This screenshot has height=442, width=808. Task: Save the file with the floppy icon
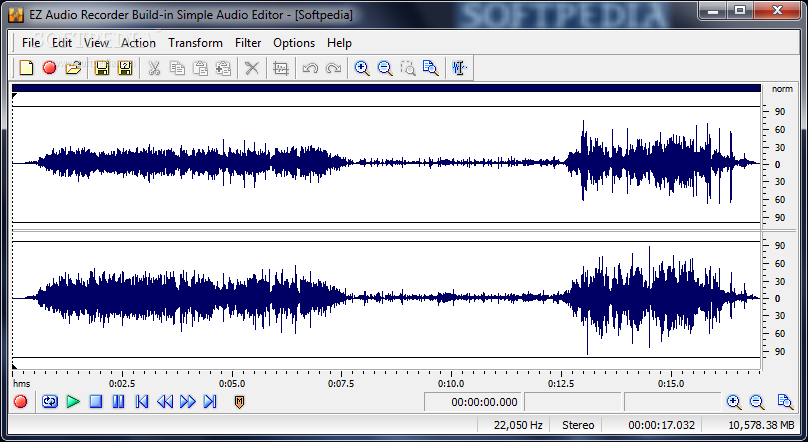click(x=102, y=68)
